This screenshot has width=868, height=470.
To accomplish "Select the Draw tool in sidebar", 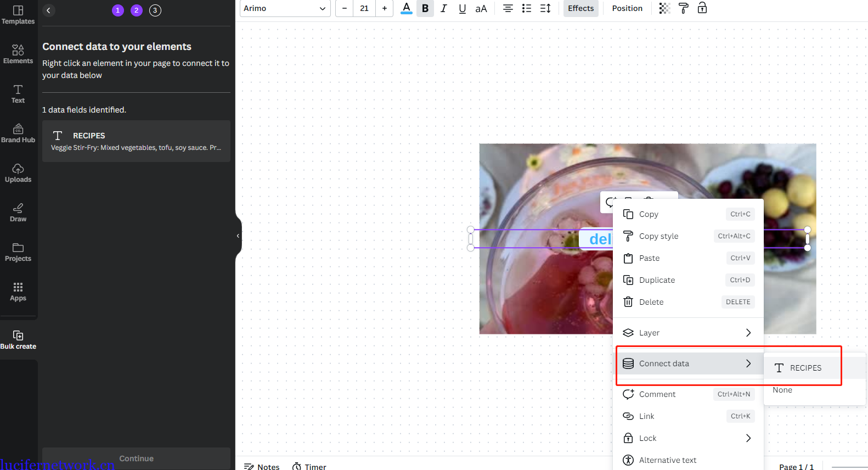I will pyautogui.click(x=18, y=212).
